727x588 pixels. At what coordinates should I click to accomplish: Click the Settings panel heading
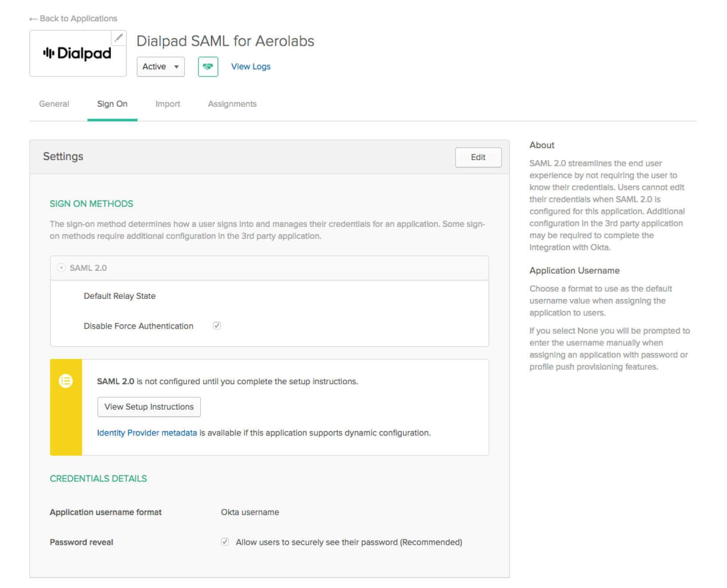[63, 157]
